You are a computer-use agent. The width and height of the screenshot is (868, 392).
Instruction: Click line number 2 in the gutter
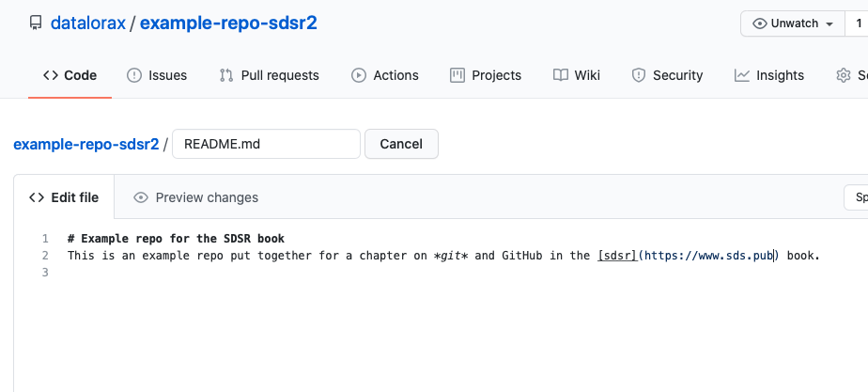tap(45, 256)
